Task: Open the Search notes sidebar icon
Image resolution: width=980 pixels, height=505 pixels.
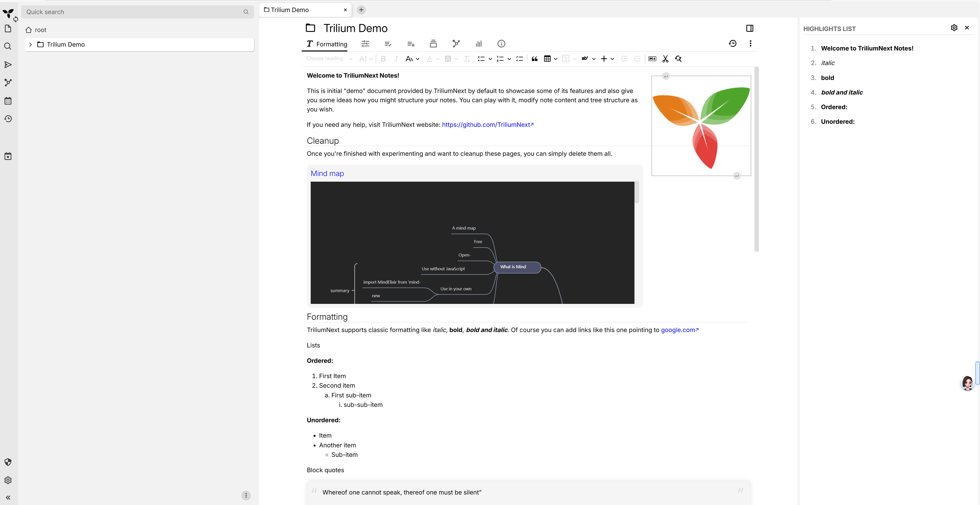Action: point(8,46)
